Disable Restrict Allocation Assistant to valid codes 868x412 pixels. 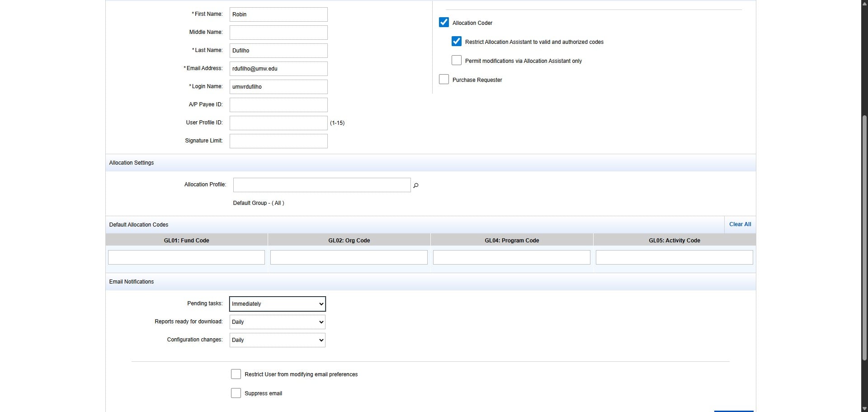pos(457,41)
